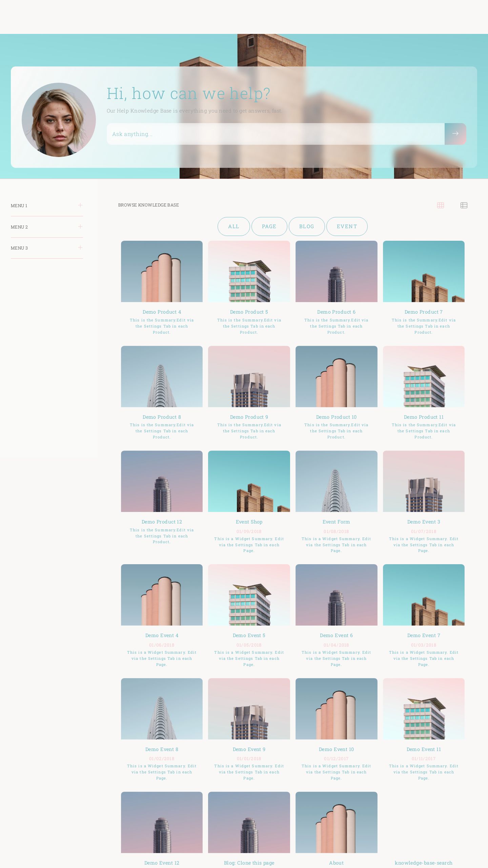The width and height of the screenshot is (488, 868).
Task: Open Demo Product 4 title link
Action: click(162, 312)
